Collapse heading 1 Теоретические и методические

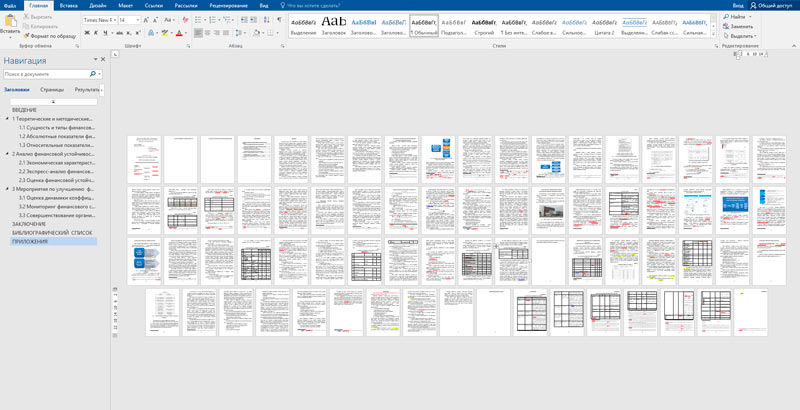(7, 119)
